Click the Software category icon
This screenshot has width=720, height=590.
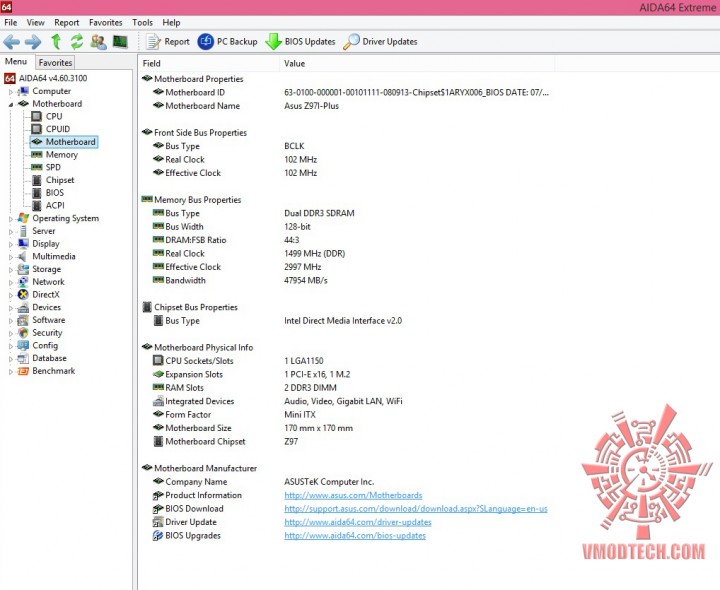click(23, 320)
